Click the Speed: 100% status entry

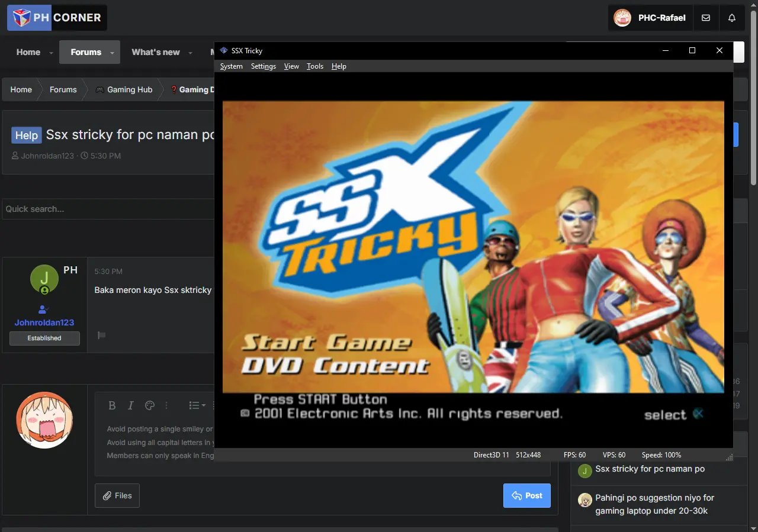[661, 455]
